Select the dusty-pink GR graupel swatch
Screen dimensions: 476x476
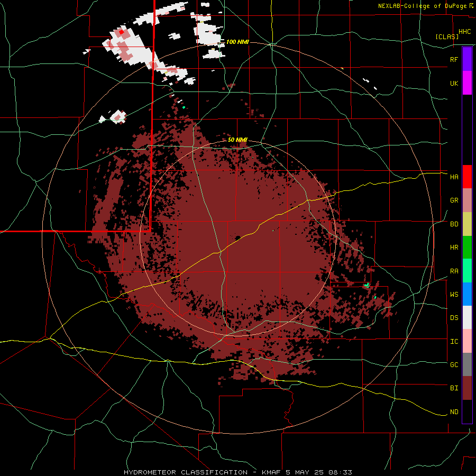tap(467, 200)
